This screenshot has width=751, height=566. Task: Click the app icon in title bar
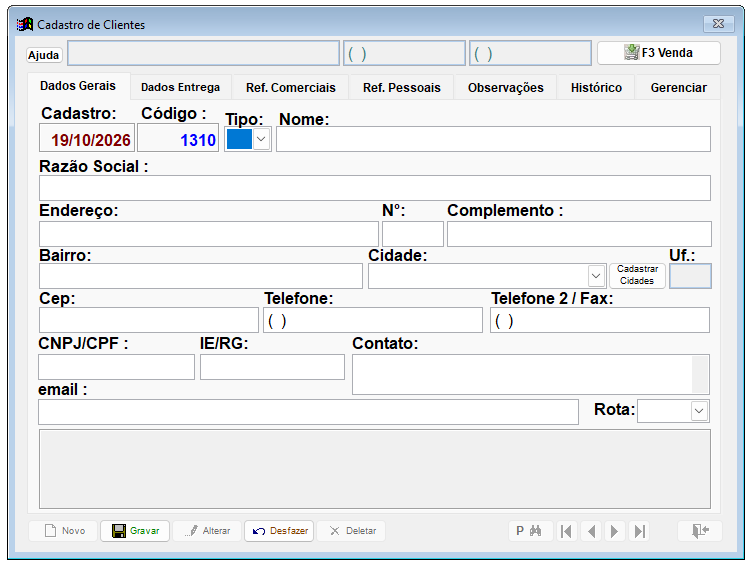pos(25,24)
